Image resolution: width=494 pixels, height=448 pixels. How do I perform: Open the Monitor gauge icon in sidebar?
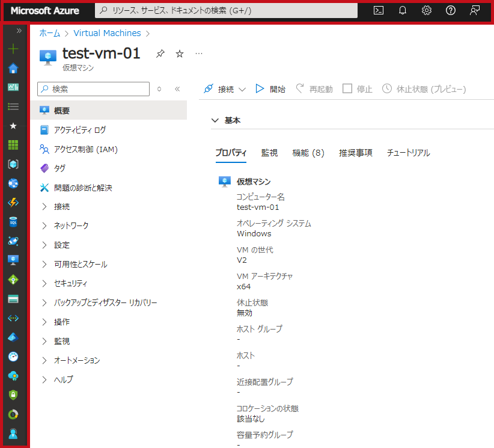(13, 357)
